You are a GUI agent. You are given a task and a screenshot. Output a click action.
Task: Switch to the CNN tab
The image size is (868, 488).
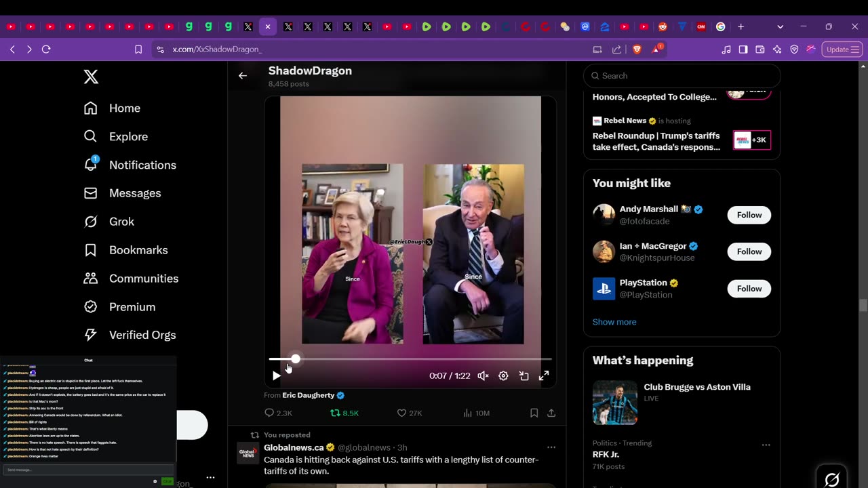701,26
